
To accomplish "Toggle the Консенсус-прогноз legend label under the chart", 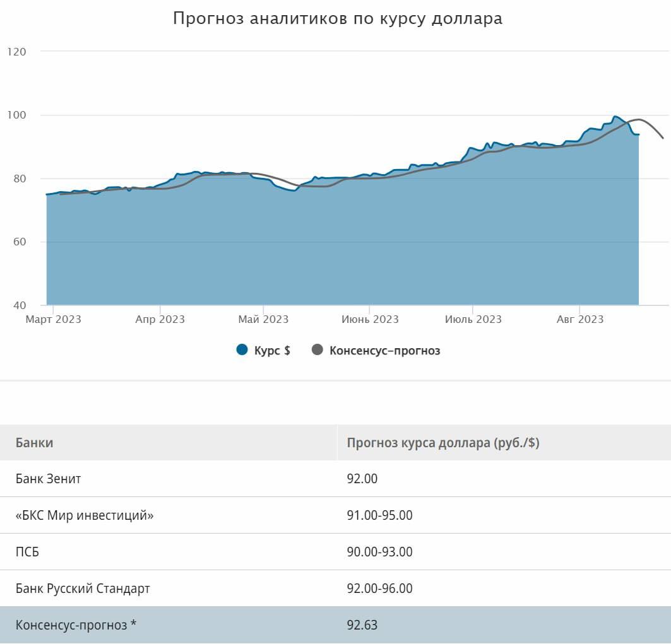I will [x=384, y=351].
